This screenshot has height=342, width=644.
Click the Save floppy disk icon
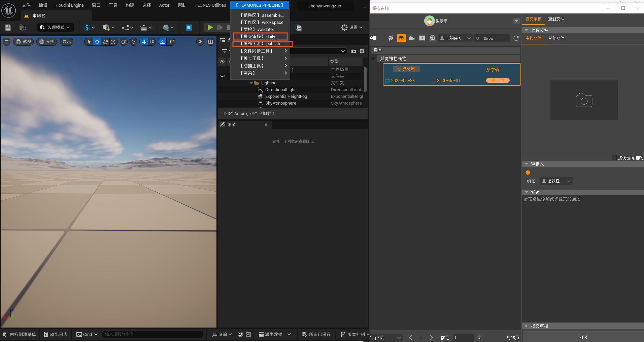pyautogui.click(x=8, y=28)
